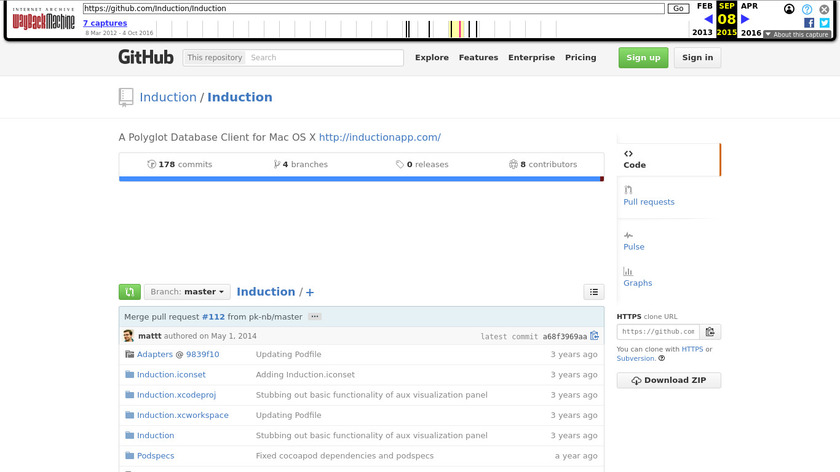Click the Wayback Machine logo
Viewport: 840px width, 472px height.
pos(43,19)
